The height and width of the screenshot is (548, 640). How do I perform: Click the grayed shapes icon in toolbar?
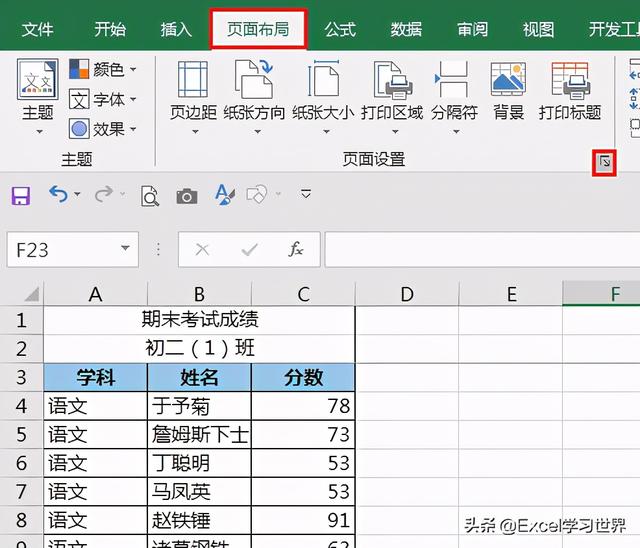click(256, 195)
